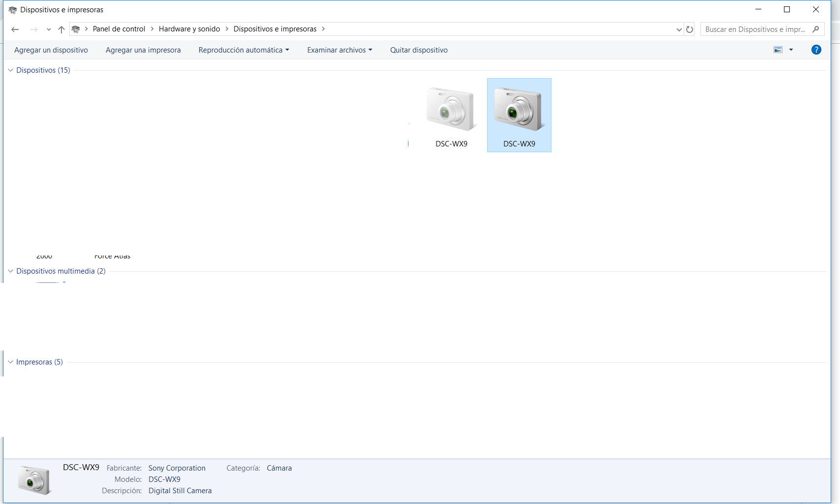Click the Modelo DSC-WX9 value
The width and height of the screenshot is (840, 504).
164,479
